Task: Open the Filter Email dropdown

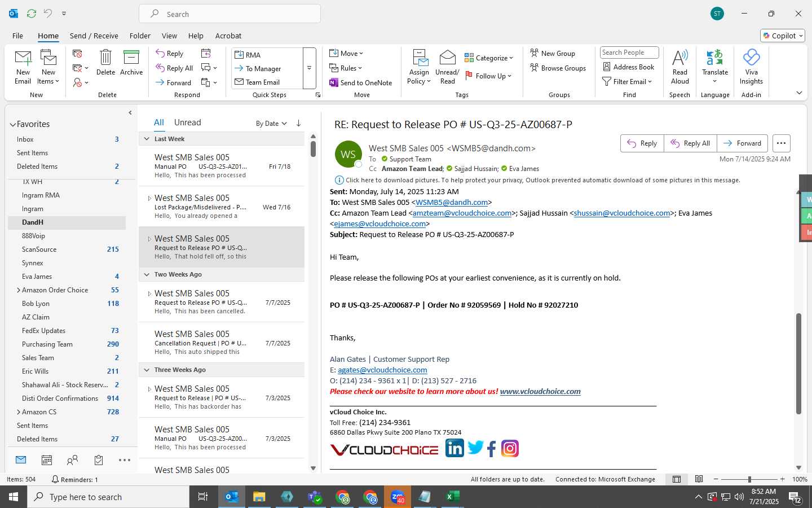Action: coord(627,81)
